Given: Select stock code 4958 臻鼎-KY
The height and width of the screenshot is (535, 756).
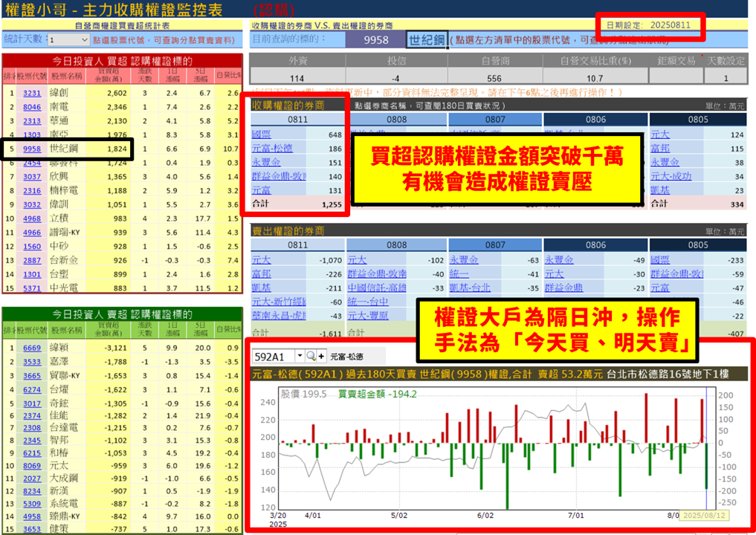Looking at the screenshot, I should click(32, 516).
